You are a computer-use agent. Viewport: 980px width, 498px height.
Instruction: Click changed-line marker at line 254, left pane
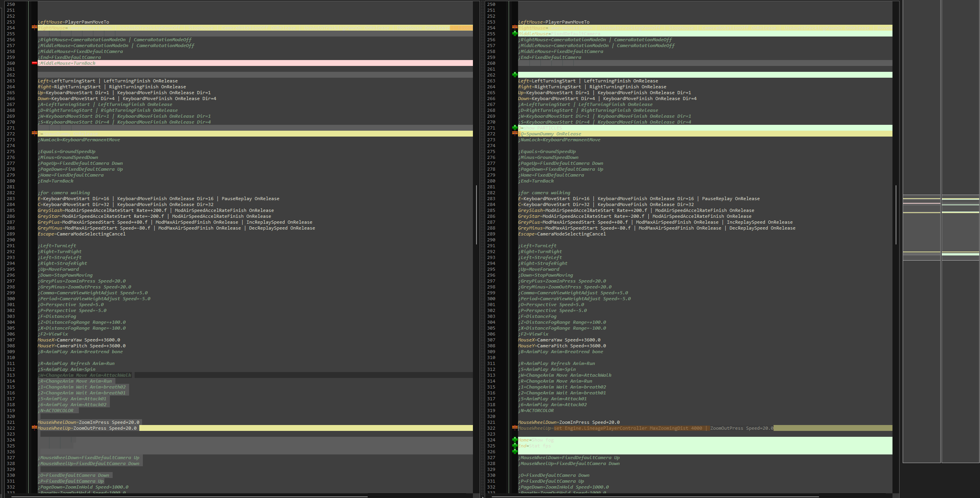35,27
